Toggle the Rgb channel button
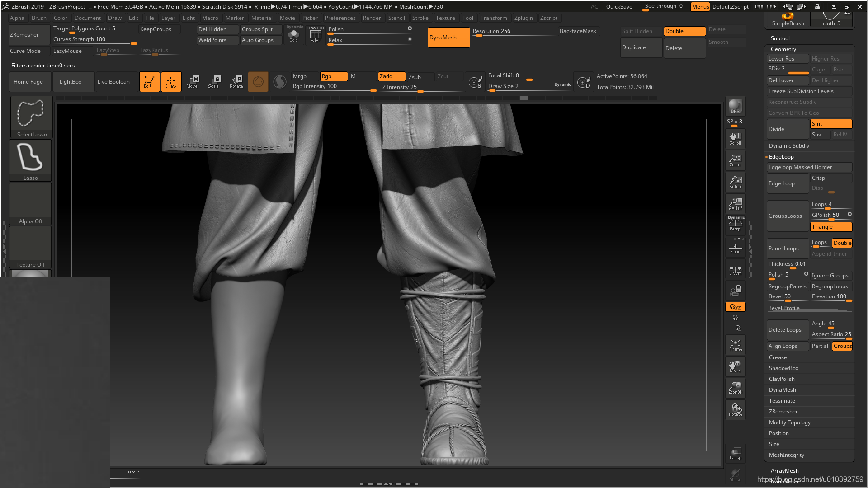This screenshot has width=868, height=488. [334, 76]
